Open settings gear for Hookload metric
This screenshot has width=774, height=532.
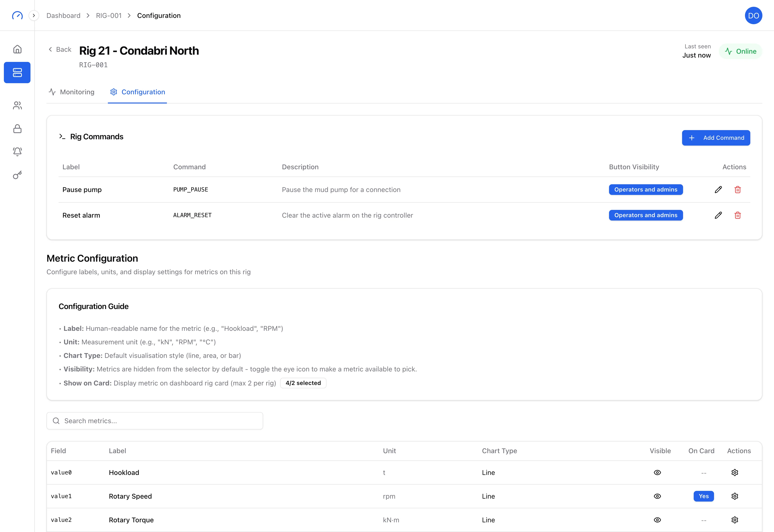(735, 473)
